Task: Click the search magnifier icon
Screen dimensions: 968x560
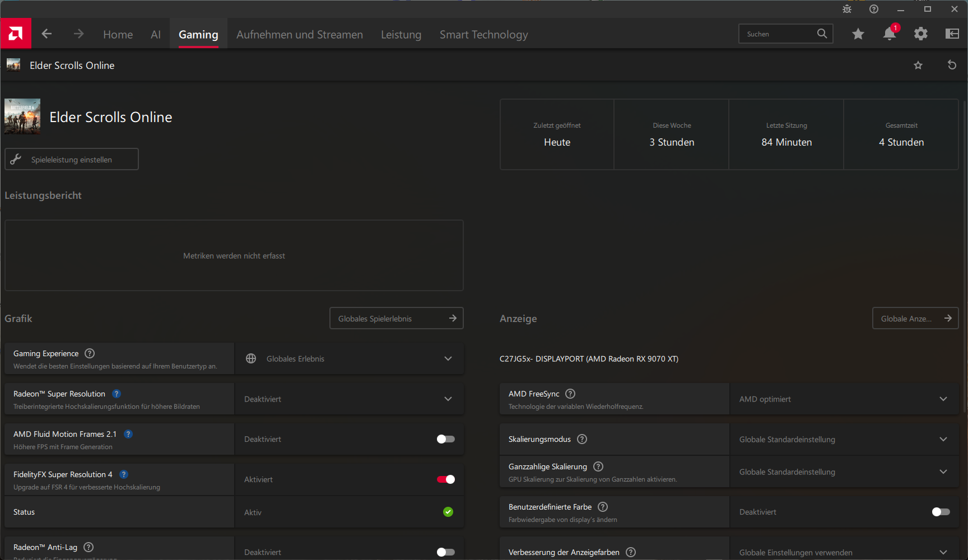Action: (822, 34)
